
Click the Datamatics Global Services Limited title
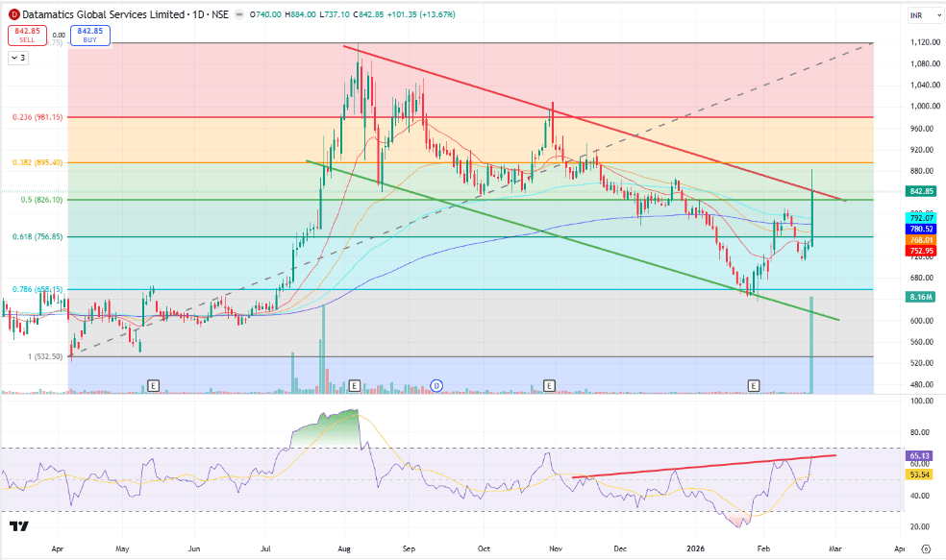(103, 14)
